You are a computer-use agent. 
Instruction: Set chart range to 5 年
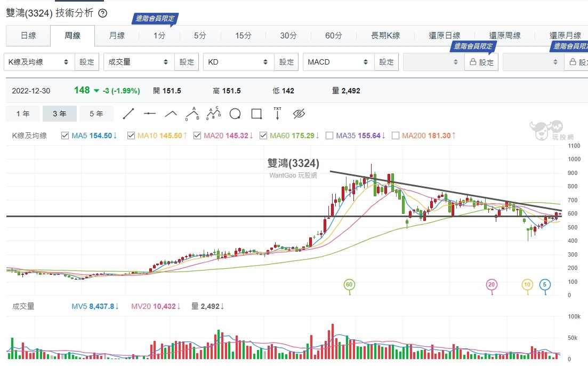click(96, 114)
